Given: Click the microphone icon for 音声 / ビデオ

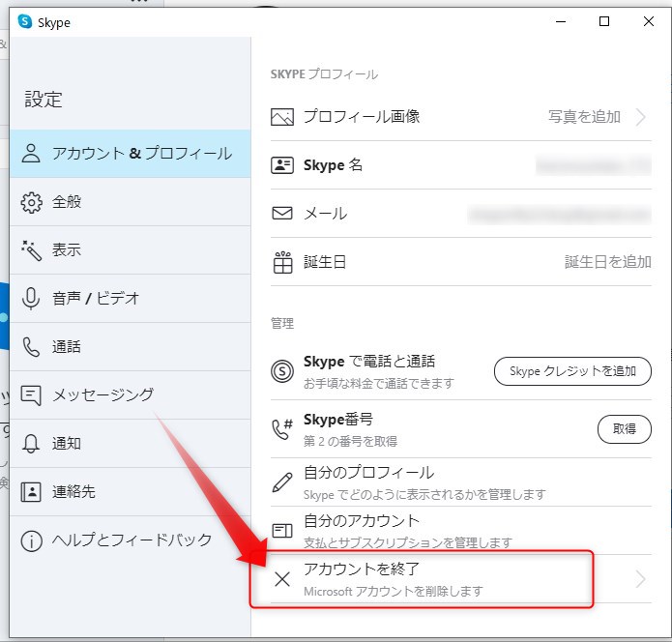Looking at the screenshot, I should (31, 299).
